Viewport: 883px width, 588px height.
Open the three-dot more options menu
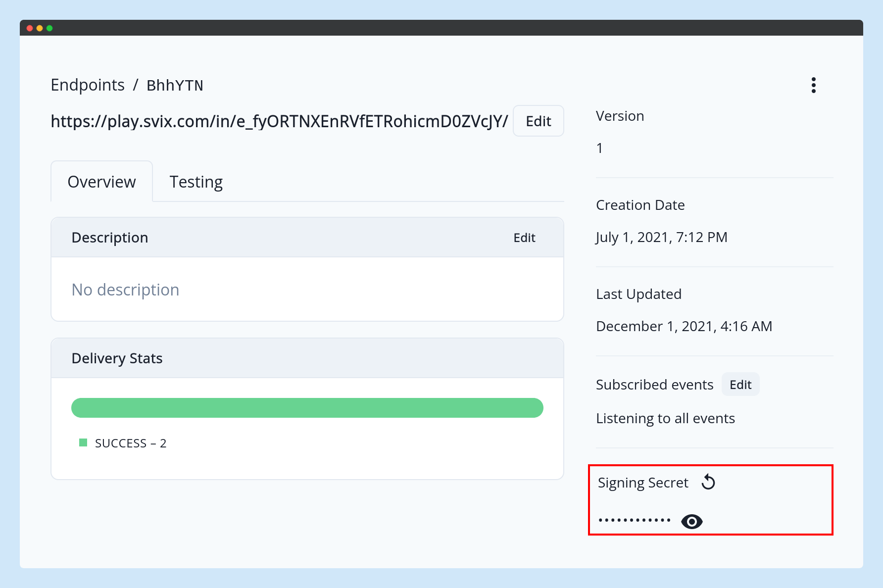[813, 85]
